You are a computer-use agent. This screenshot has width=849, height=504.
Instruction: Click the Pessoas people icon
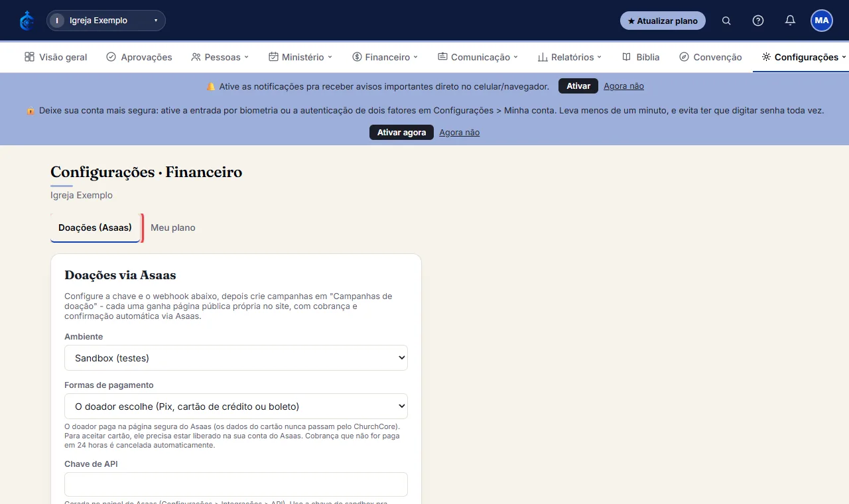(196, 57)
